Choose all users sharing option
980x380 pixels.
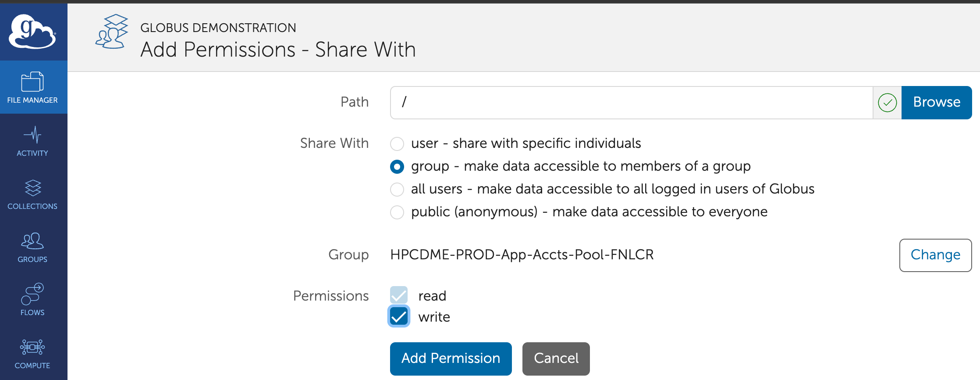click(x=397, y=190)
